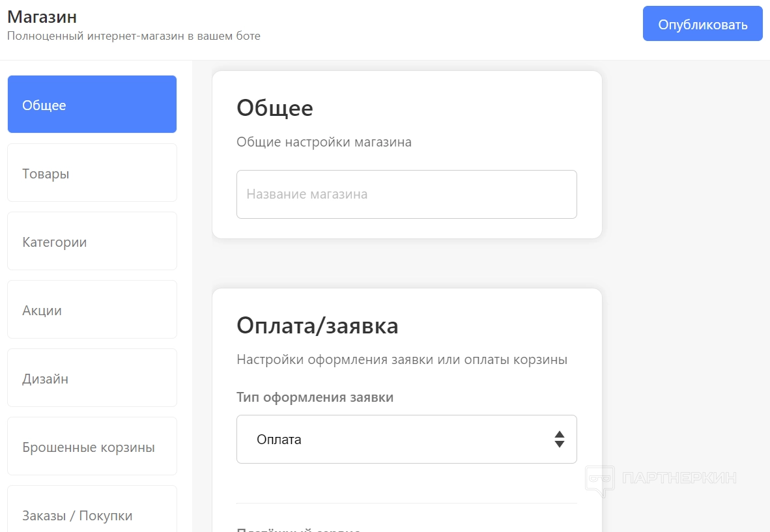Click the Оплата/заявка card heading
The width and height of the screenshot is (770, 532).
click(x=317, y=326)
